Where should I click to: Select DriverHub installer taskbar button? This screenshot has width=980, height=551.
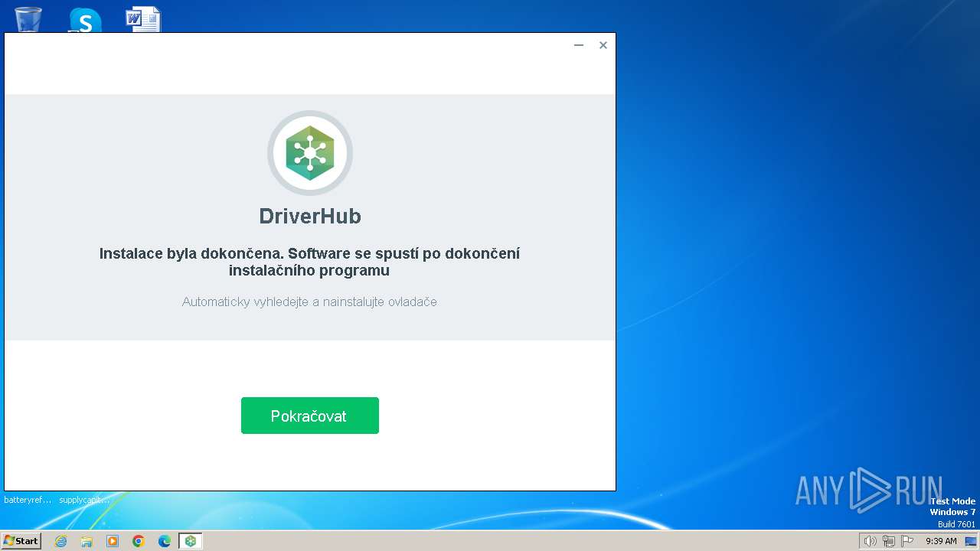click(x=190, y=541)
